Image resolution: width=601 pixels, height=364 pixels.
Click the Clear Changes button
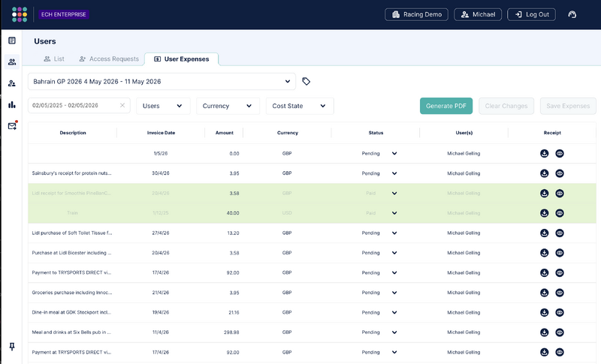(x=506, y=106)
